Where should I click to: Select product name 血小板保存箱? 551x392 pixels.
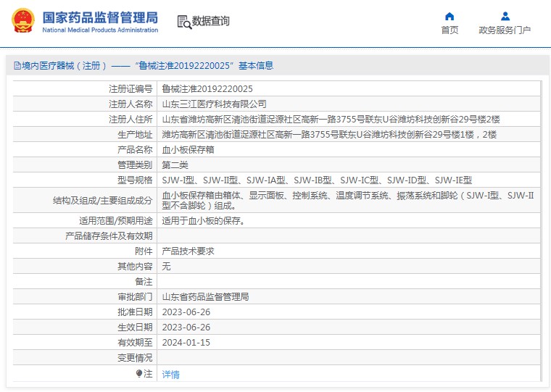(188, 150)
